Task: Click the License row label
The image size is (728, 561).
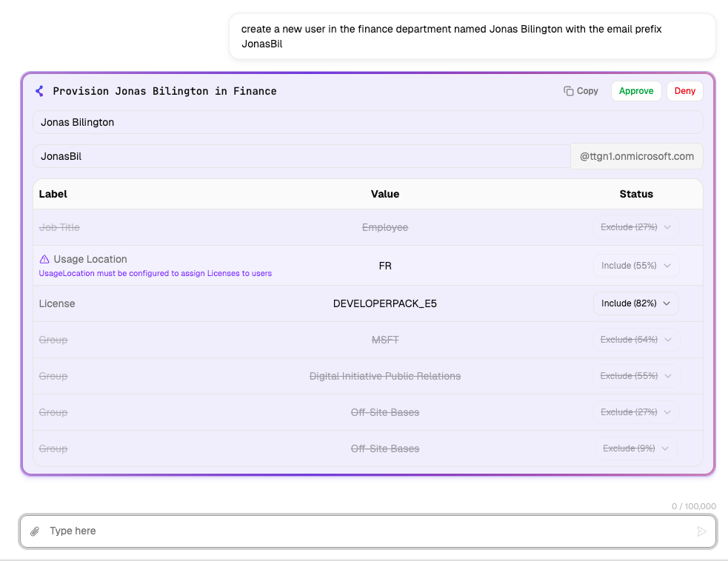Action: pyautogui.click(x=56, y=303)
